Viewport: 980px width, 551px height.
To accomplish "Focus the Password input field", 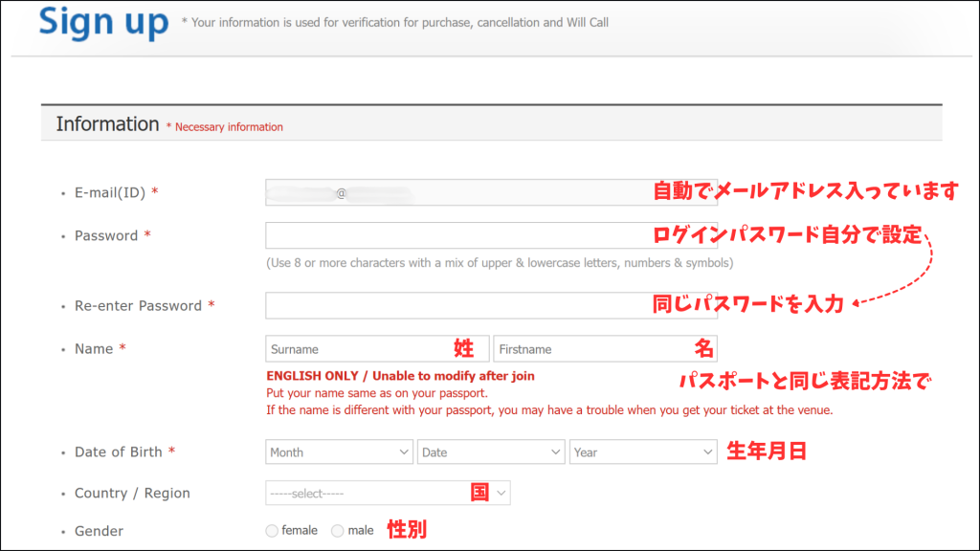I will point(457,235).
